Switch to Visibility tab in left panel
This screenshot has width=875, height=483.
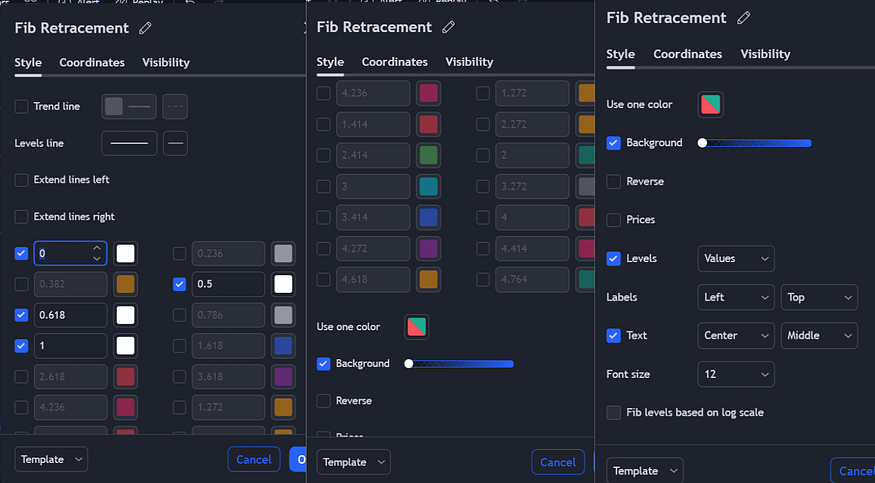click(x=166, y=62)
